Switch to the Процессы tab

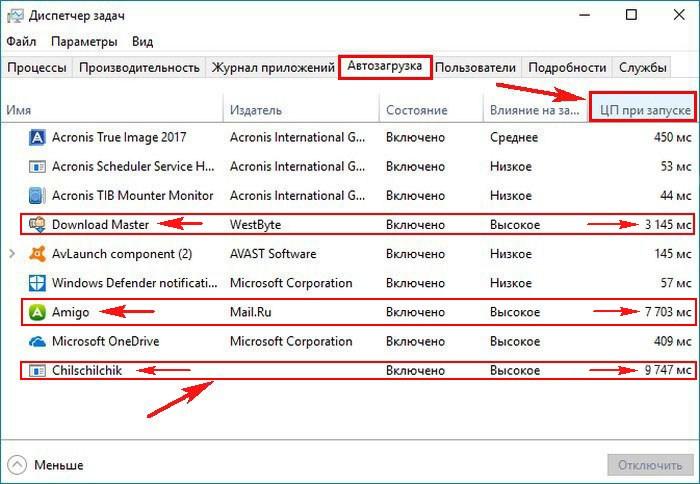pyautogui.click(x=37, y=67)
